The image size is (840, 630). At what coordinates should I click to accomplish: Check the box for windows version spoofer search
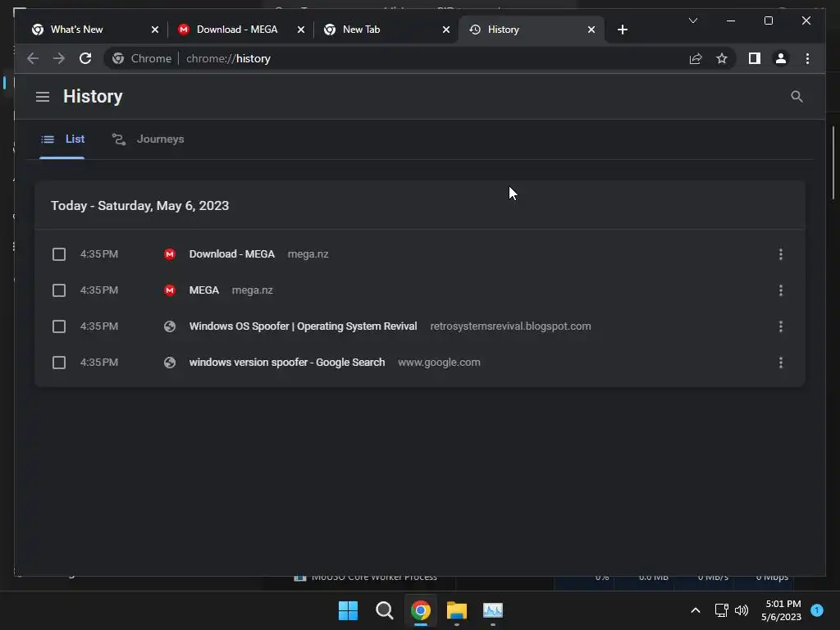(x=59, y=363)
